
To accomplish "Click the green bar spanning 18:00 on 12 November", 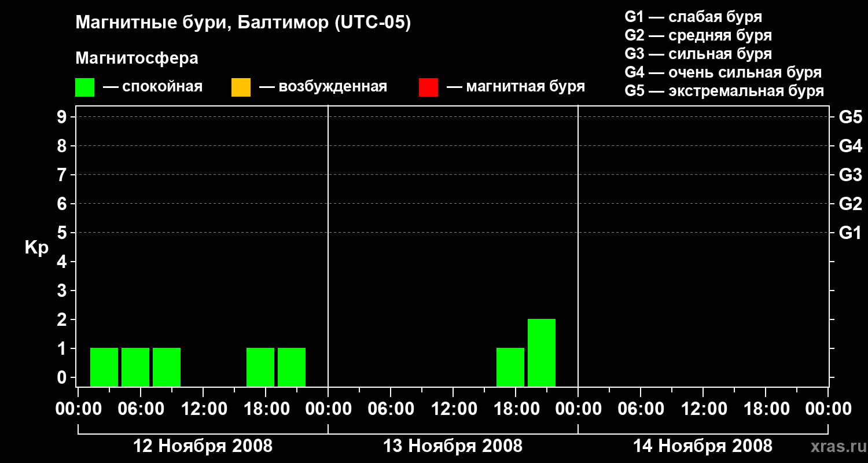I will [x=260, y=367].
